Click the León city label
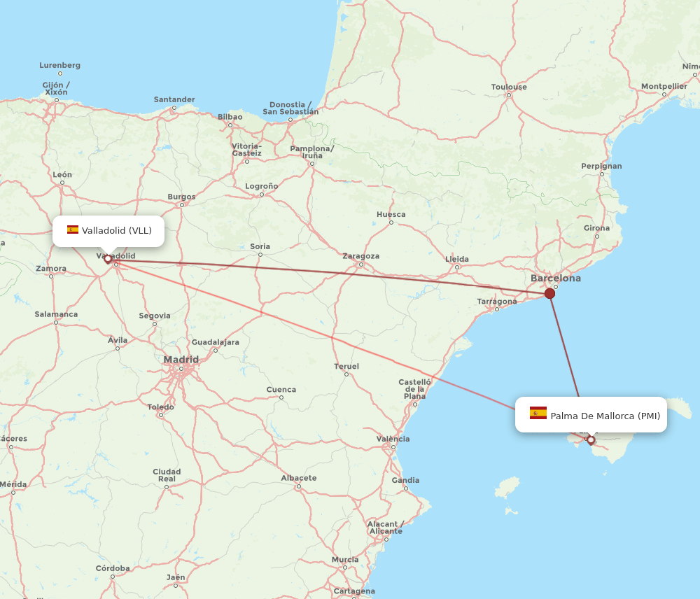Image resolution: width=700 pixels, height=599 pixels. coord(62,174)
